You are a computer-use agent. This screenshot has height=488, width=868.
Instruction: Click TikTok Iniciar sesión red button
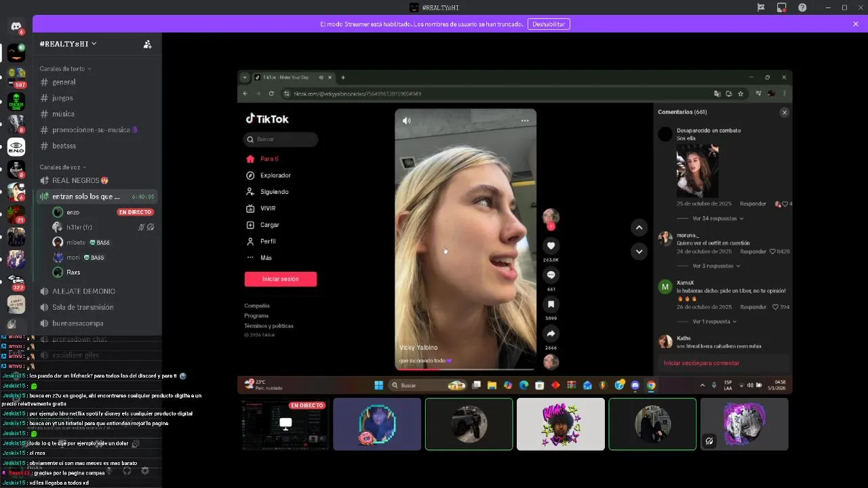(x=281, y=279)
